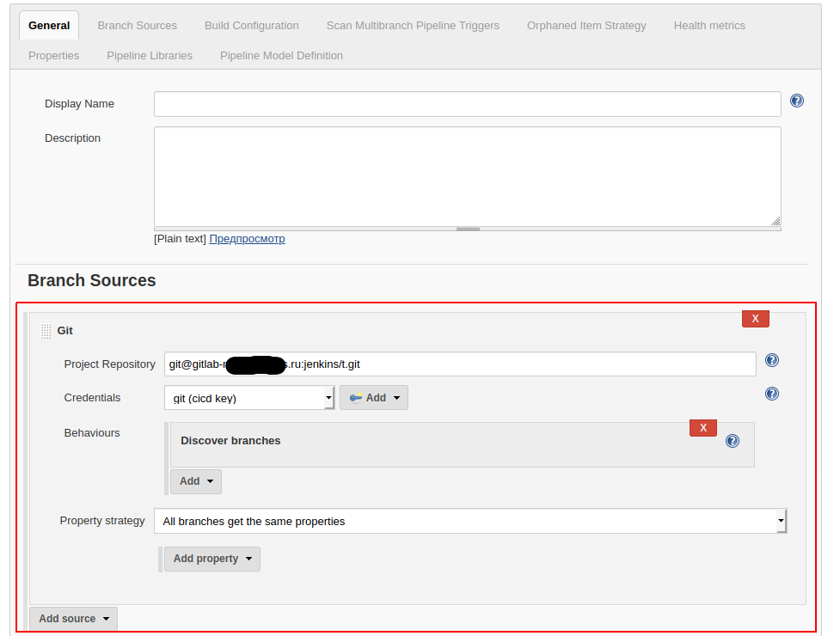Delete the Discover branches behaviour
This screenshot has height=636, width=840.
point(702,428)
